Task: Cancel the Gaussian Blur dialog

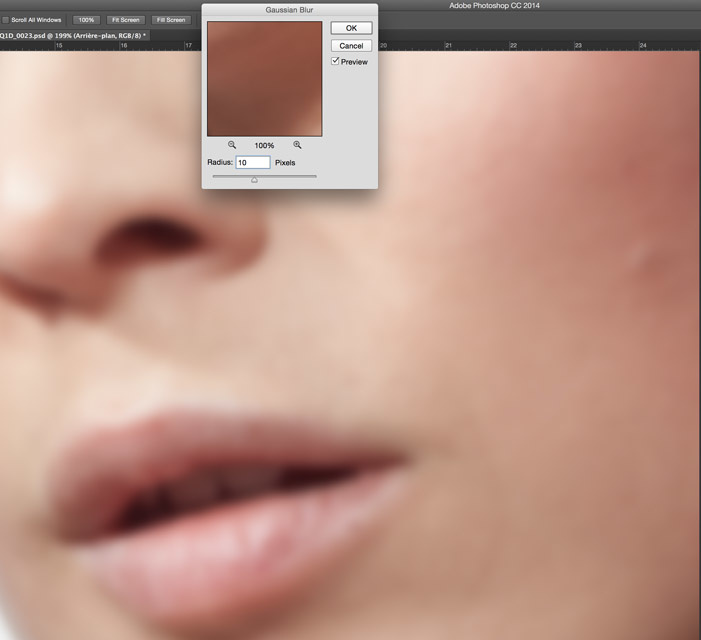Action: 351,46
